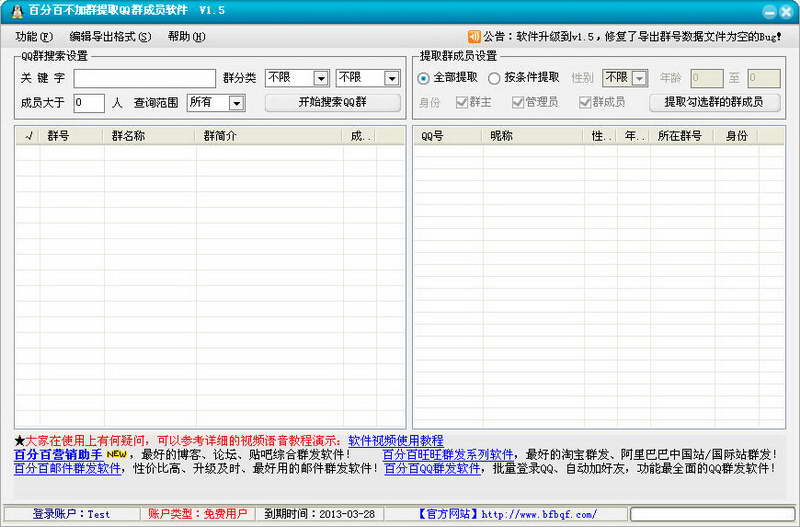This screenshot has height=527, width=800.
Task: Click the 公告 announcement text
Action: pyautogui.click(x=633, y=37)
